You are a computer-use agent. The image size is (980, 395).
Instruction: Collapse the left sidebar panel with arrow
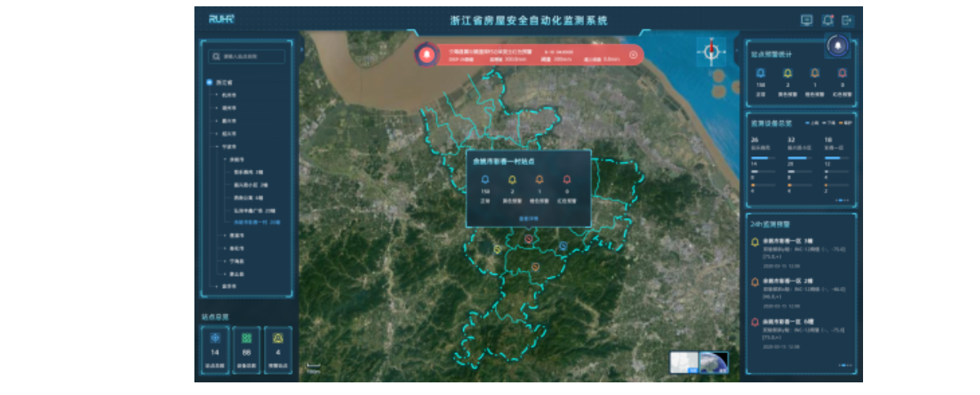(x=303, y=50)
